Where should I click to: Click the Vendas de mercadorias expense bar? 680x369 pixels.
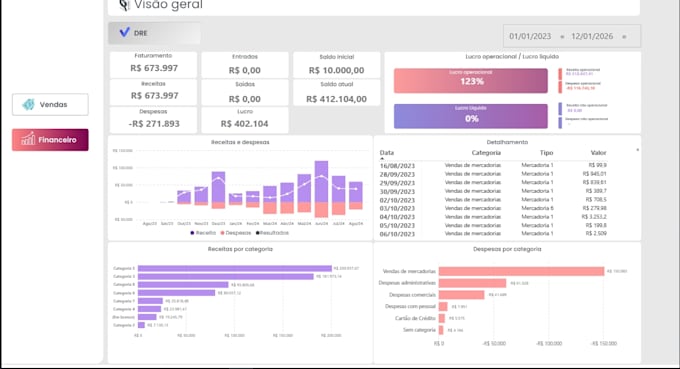click(x=521, y=271)
